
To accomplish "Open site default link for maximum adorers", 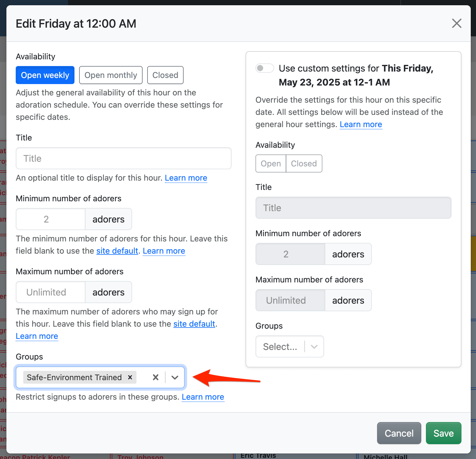I will pos(194,324).
